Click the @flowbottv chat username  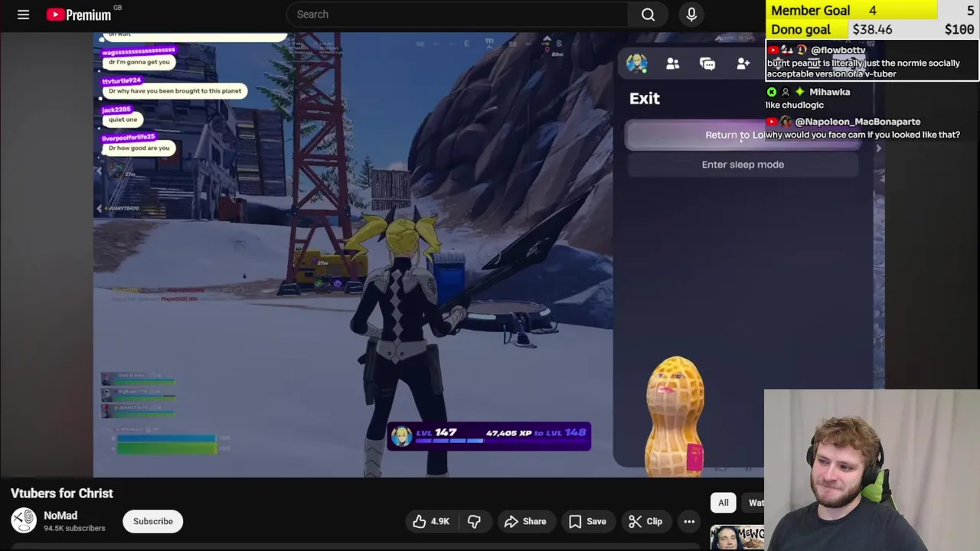[x=838, y=50]
